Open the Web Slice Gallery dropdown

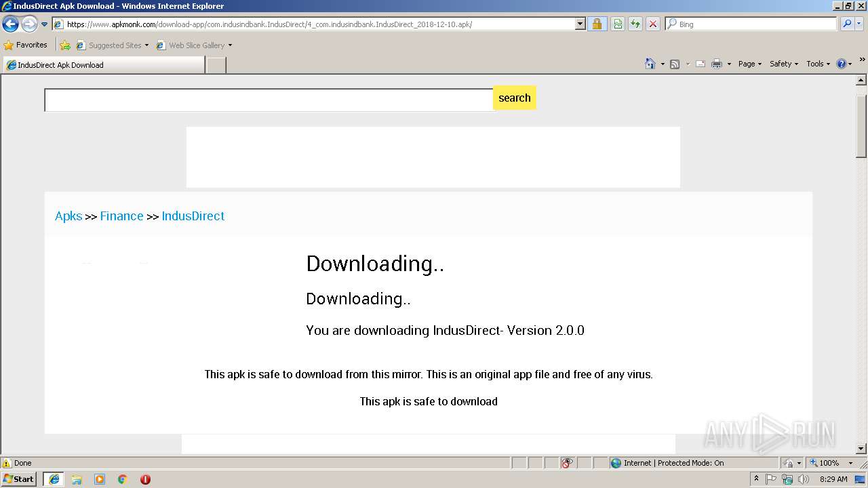tap(195, 45)
